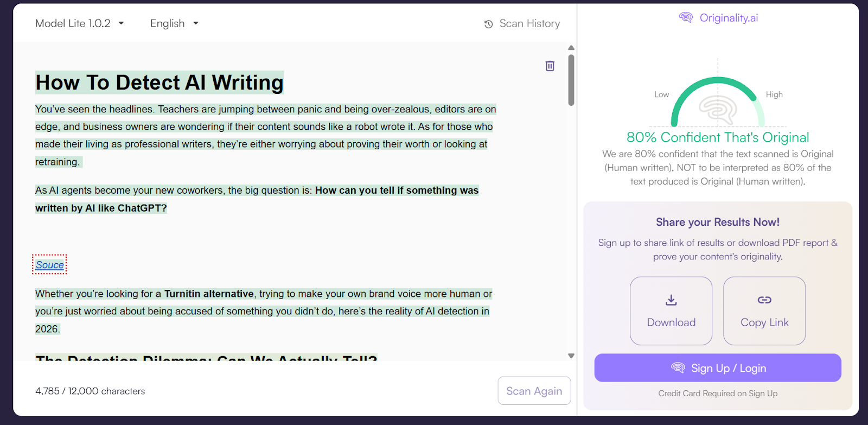Click the Sign Up / Login button
This screenshot has height=425, width=868.
pyautogui.click(x=718, y=368)
